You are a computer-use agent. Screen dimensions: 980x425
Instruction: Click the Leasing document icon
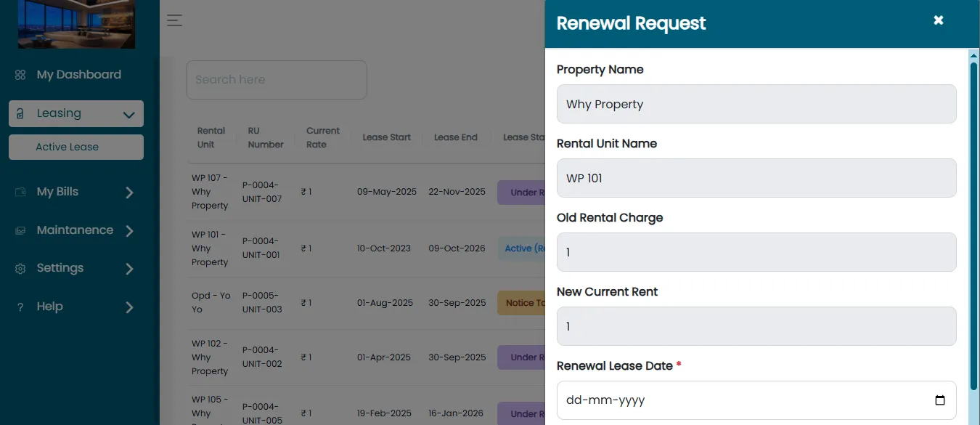tap(21, 113)
